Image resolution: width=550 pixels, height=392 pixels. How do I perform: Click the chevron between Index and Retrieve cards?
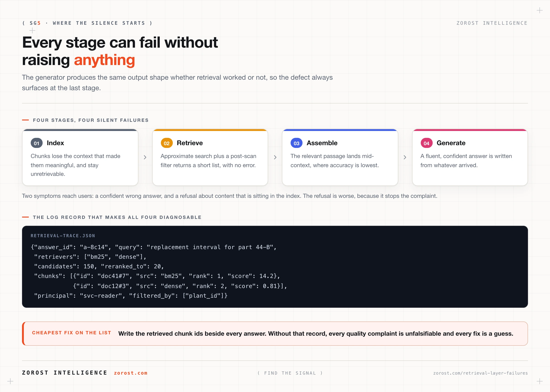(145, 157)
